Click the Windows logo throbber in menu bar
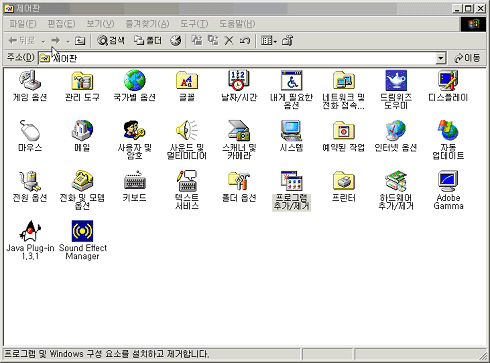 click(x=473, y=24)
